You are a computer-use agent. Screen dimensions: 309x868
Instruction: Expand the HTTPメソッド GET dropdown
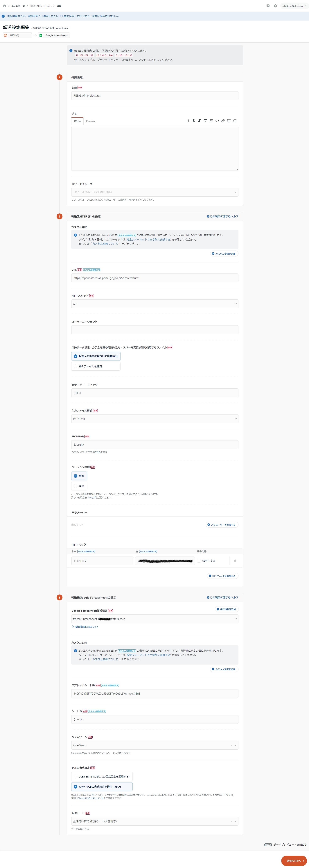click(x=155, y=304)
